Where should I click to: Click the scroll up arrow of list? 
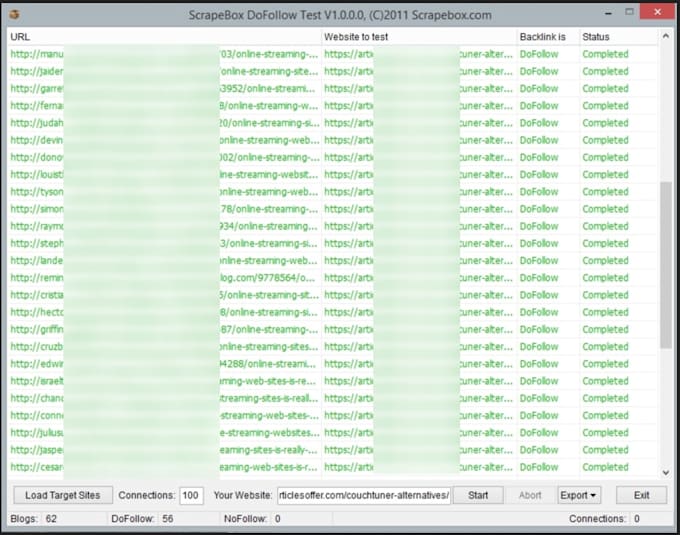(x=666, y=36)
